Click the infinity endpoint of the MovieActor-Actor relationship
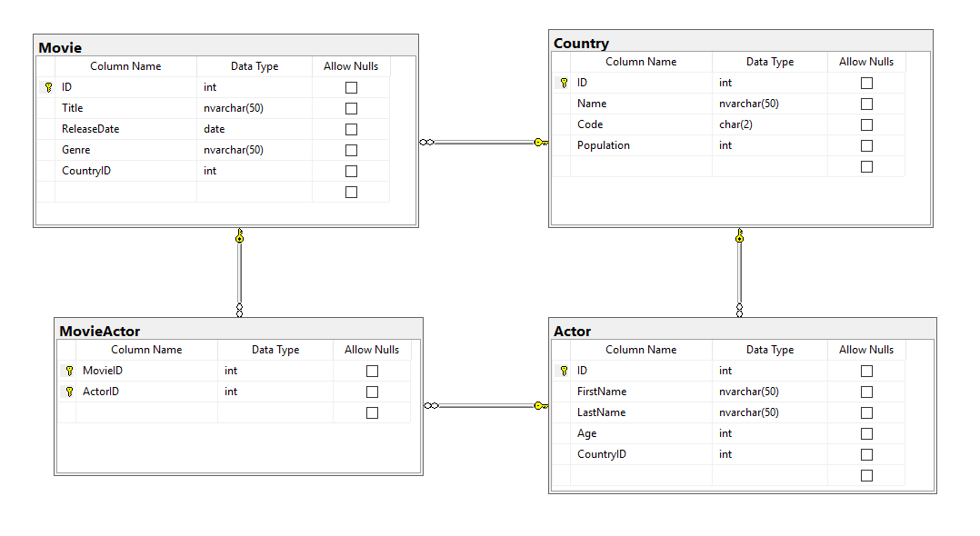The width and height of the screenshot is (980, 536). tap(431, 405)
